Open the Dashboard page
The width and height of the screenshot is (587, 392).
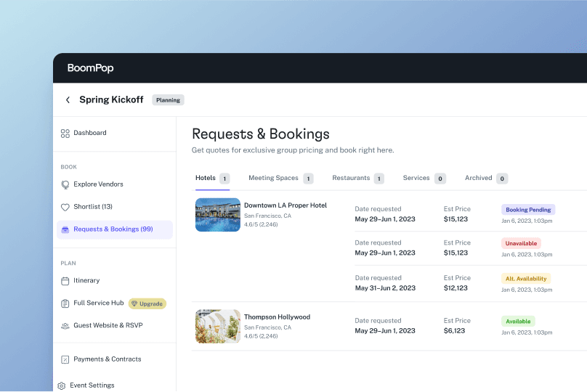[x=90, y=133]
